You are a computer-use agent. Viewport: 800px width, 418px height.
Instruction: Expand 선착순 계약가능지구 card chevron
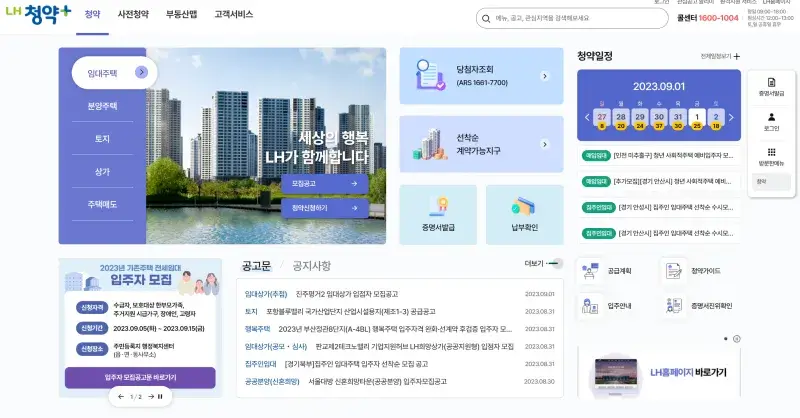tap(545, 144)
